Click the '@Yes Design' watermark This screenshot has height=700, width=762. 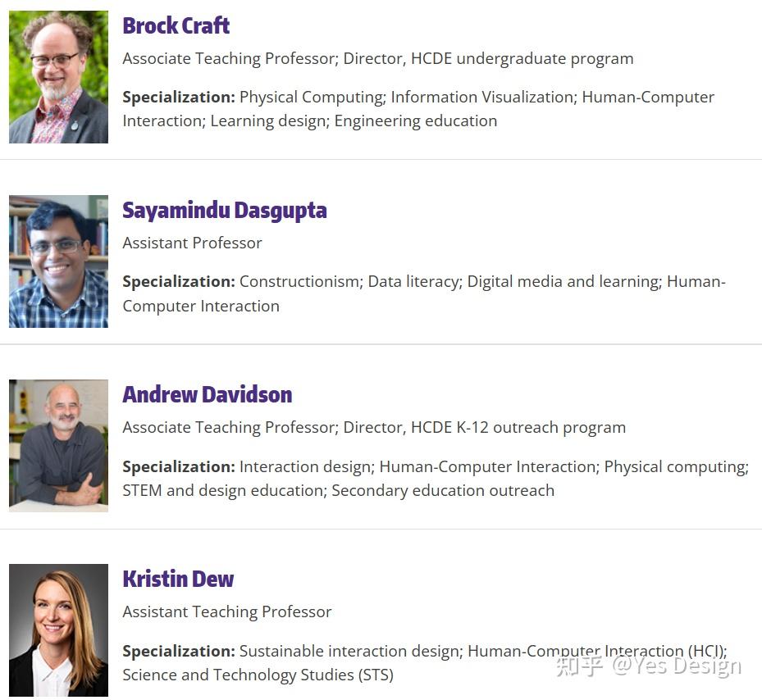point(676,666)
